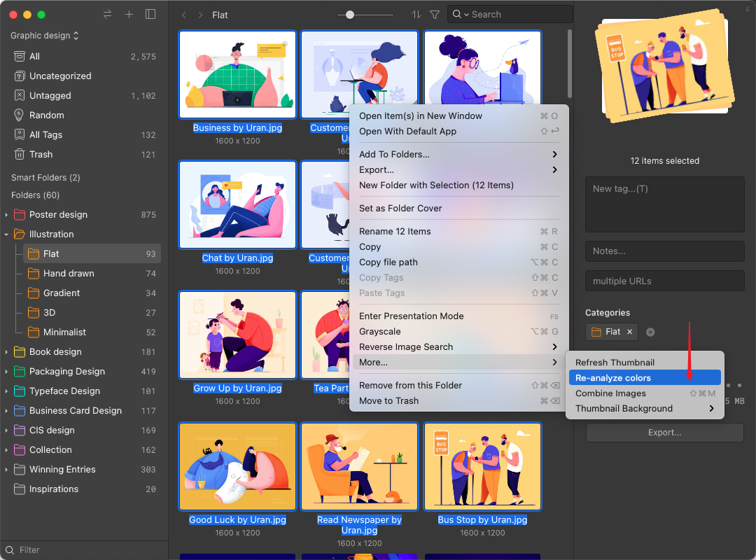Choose Open With Default App
This screenshot has height=560, width=756.
[458, 131]
